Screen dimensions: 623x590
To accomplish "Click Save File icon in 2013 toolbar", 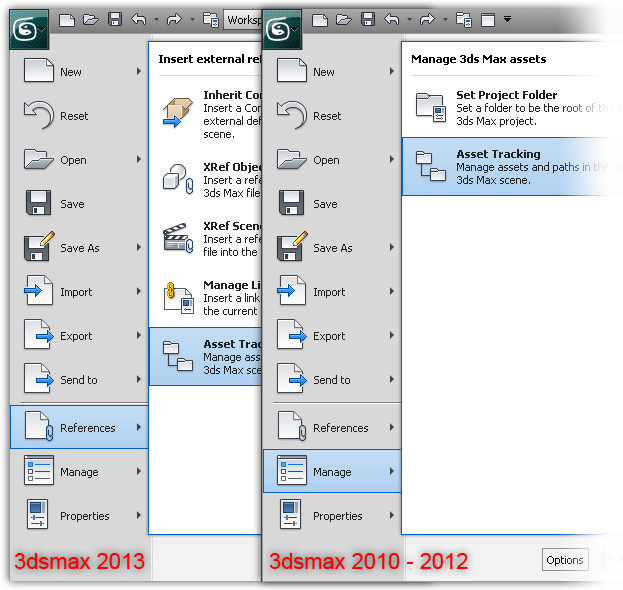I will click(x=115, y=19).
